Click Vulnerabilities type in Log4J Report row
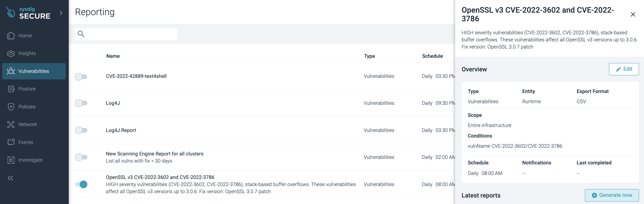The height and width of the screenshot is (204, 644). (x=379, y=130)
